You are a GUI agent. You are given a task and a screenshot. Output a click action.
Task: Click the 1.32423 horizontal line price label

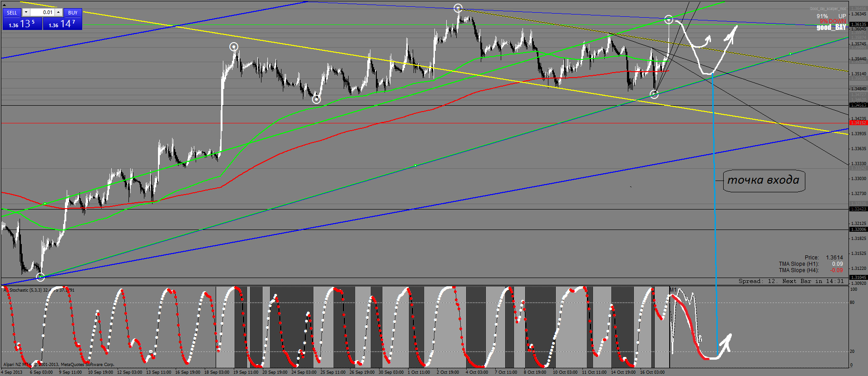(858, 209)
